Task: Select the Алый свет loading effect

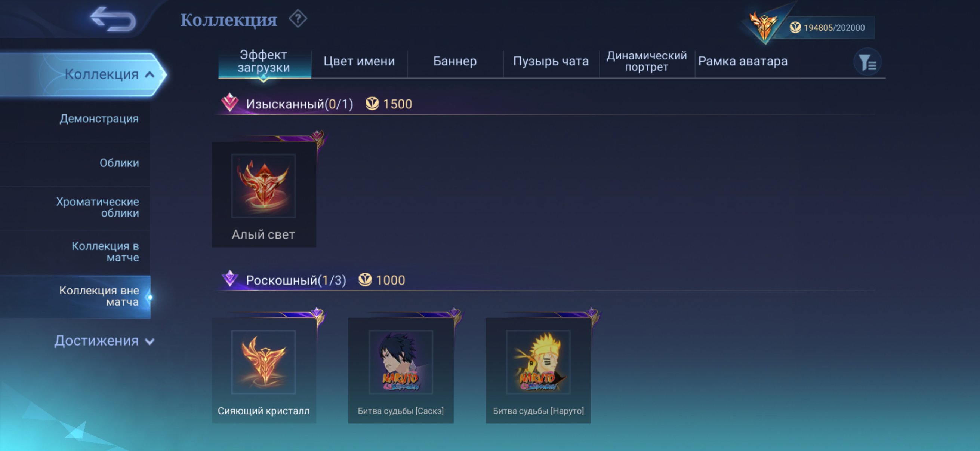Action: (264, 194)
